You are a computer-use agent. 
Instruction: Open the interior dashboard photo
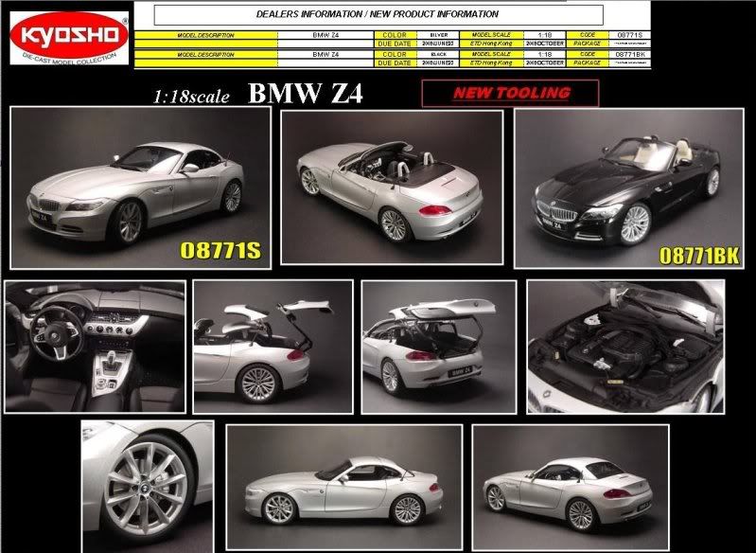click(95, 347)
